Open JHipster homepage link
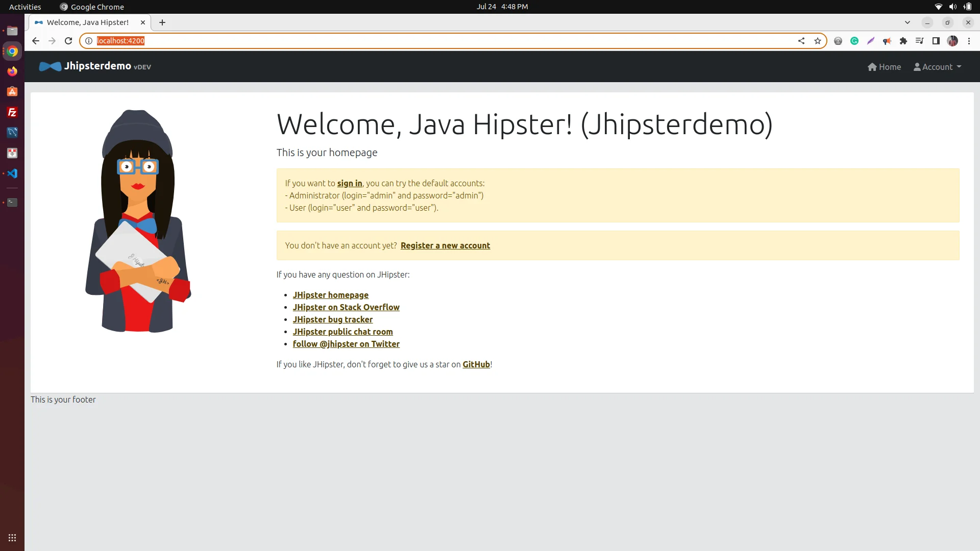The image size is (980, 551). (331, 295)
